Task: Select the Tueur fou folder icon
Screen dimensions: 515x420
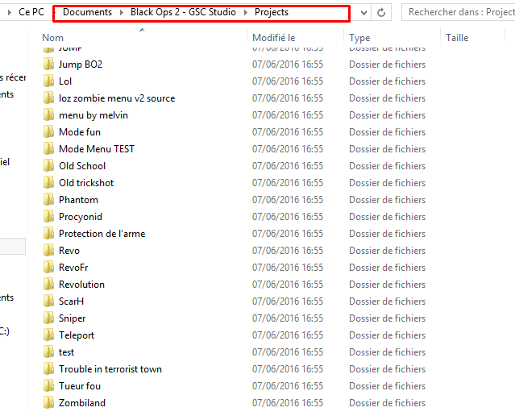Action: pyautogui.click(x=48, y=386)
